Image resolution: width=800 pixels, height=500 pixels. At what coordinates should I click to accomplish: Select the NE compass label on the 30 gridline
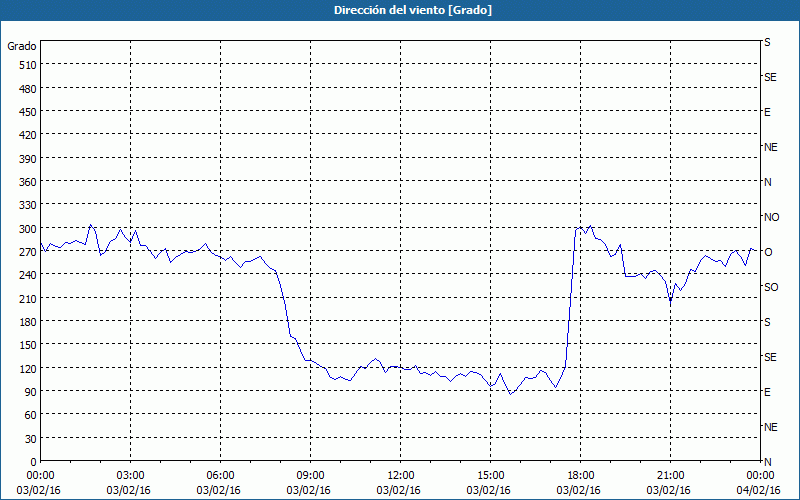771,427
